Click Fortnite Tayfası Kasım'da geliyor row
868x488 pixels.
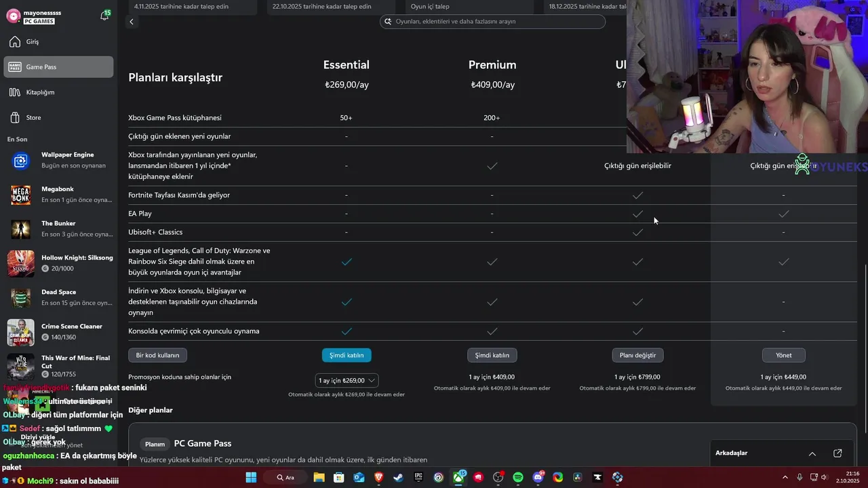point(179,195)
